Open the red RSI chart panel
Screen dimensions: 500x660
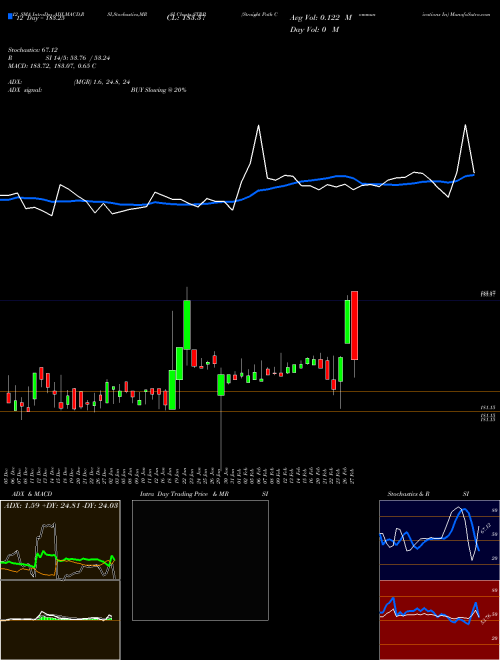point(439,620)
